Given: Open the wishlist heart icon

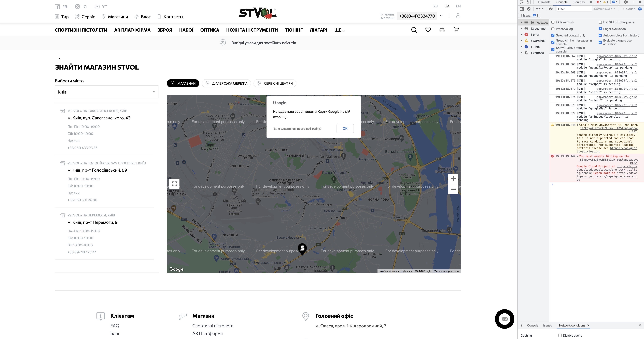Looking at the screenshot, I should click(x=428, y=30).
